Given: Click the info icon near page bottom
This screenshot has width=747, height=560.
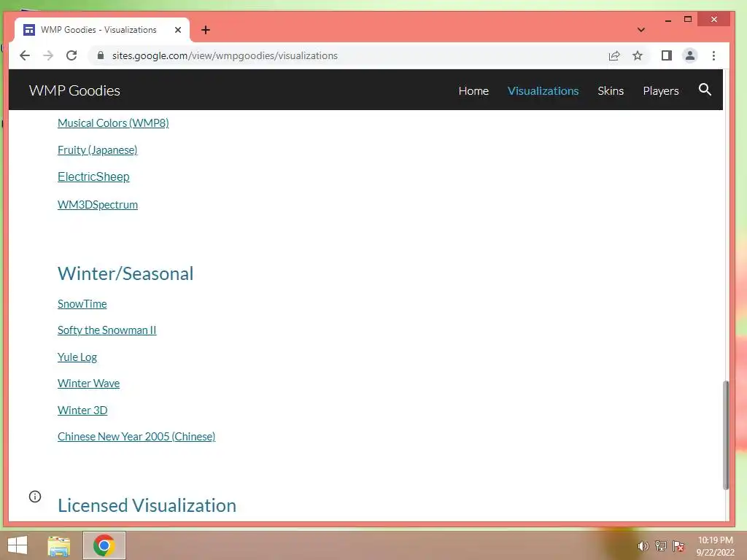Looking at the screenshot, I should tap(35, 497).
